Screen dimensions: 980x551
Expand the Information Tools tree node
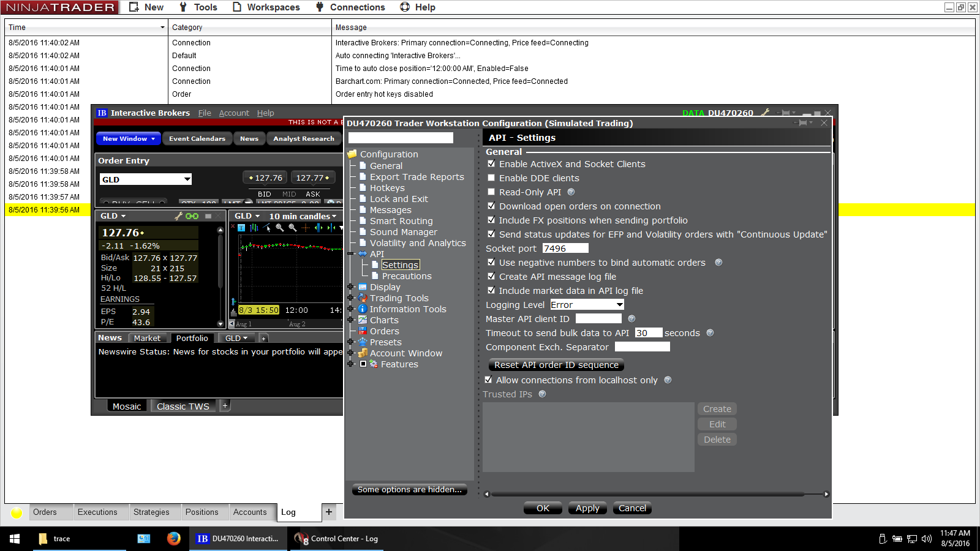(351, 309)
